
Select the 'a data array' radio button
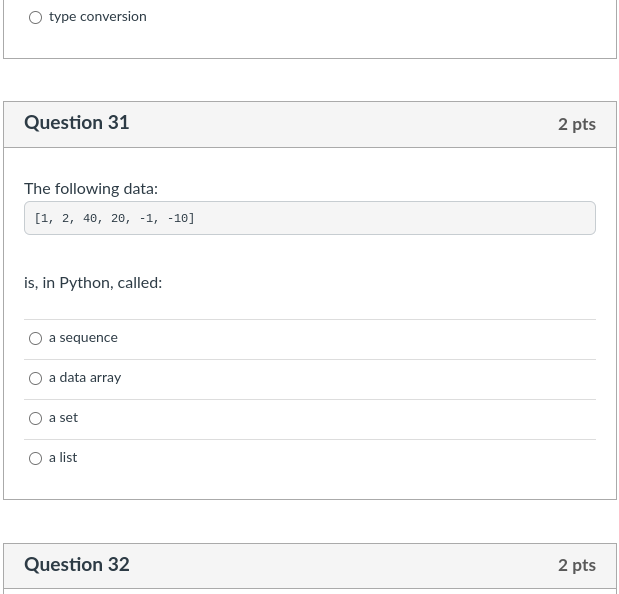(36, 378)
